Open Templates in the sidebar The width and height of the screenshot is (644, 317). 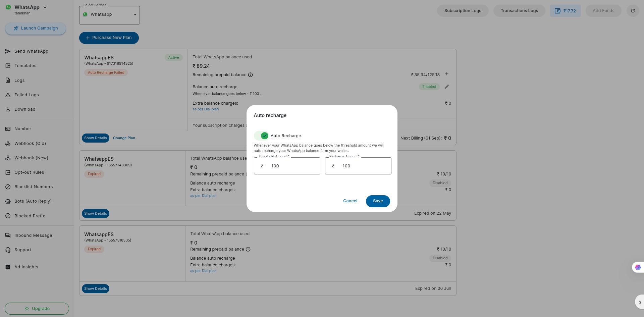tap(25, 66)
